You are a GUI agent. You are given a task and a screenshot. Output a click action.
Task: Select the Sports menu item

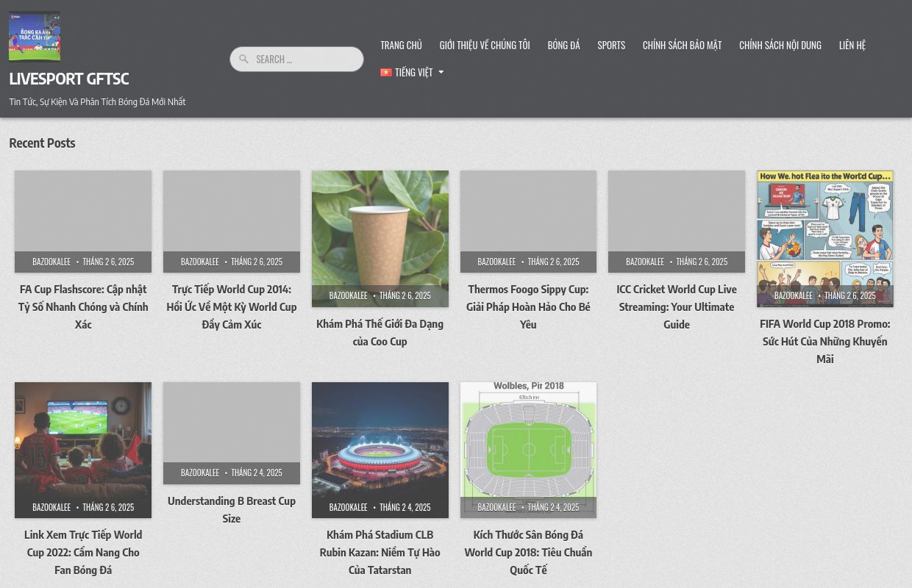tap(611, 45)
